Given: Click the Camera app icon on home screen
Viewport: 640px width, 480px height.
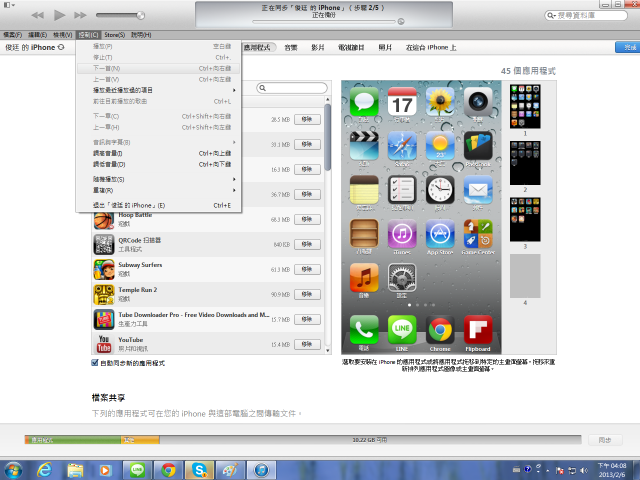Looking at the screenshot, I should 478,101.
